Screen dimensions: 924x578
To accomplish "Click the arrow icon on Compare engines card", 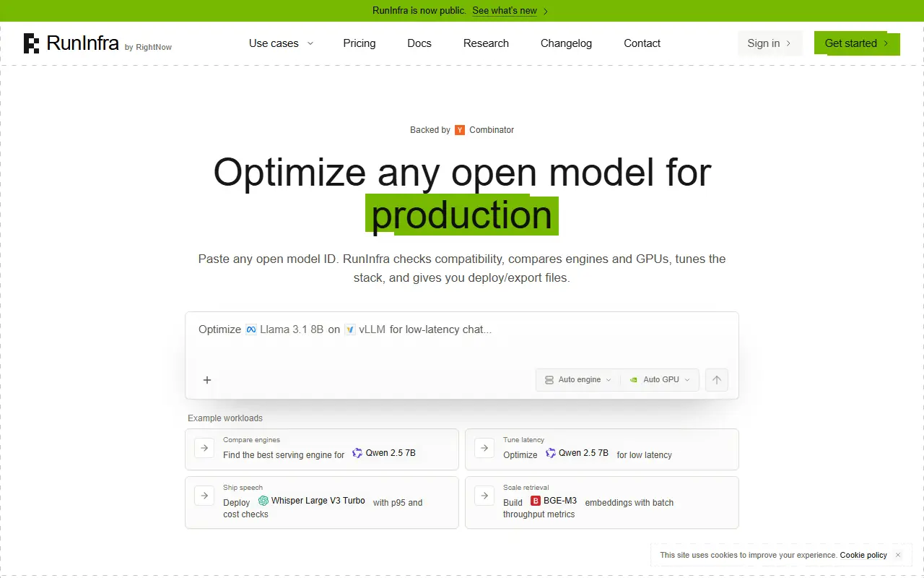I will pos(204,448).
